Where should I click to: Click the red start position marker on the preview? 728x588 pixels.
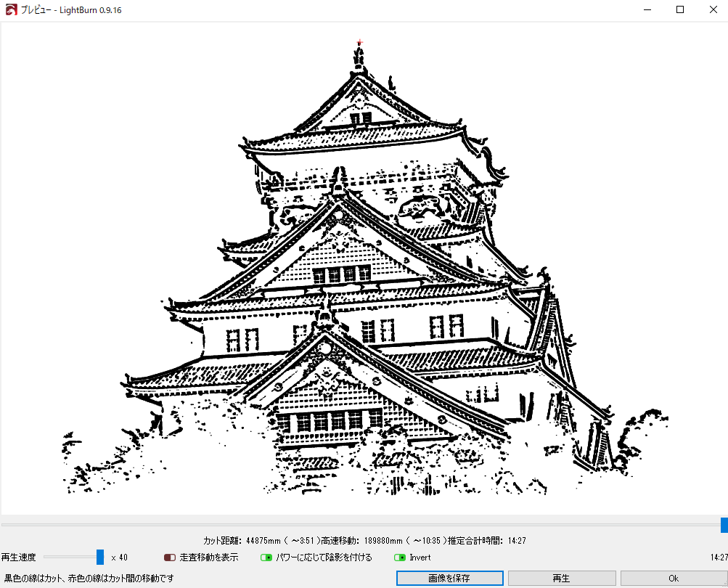359,43
